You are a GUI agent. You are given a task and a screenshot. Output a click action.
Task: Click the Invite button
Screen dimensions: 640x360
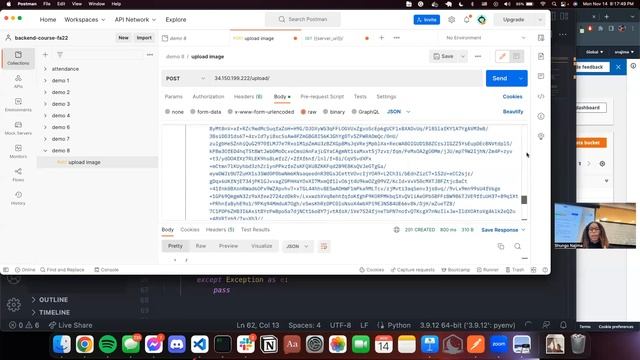pyautogui.click(x=427, y=20)
